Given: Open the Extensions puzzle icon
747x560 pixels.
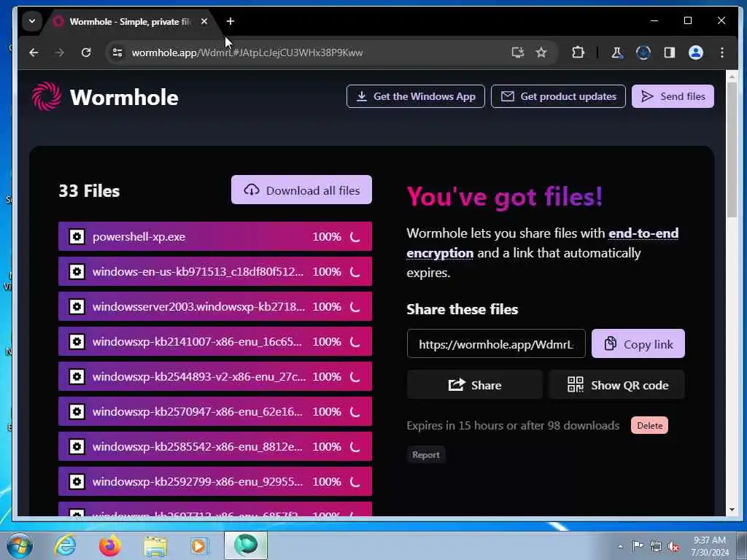Looking at the screenshot, I should pyautogui.click(x=578, y=52).
